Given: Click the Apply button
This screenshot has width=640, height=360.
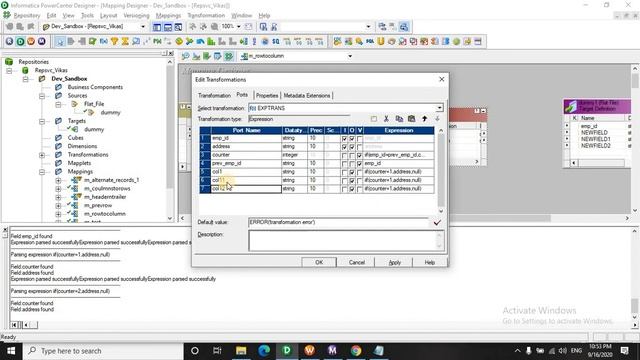Looking at the screenshot, I should (x=394, y=262).
